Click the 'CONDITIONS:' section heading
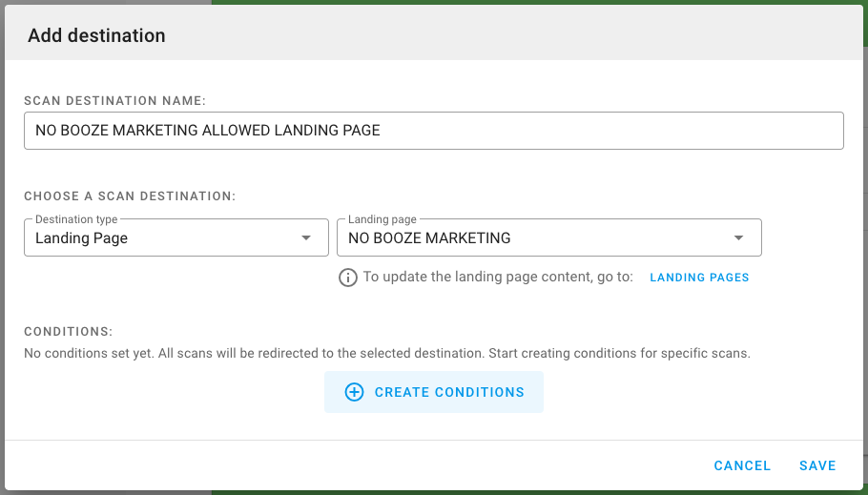This screenshot has width=868, height=495. pos(68,332)
